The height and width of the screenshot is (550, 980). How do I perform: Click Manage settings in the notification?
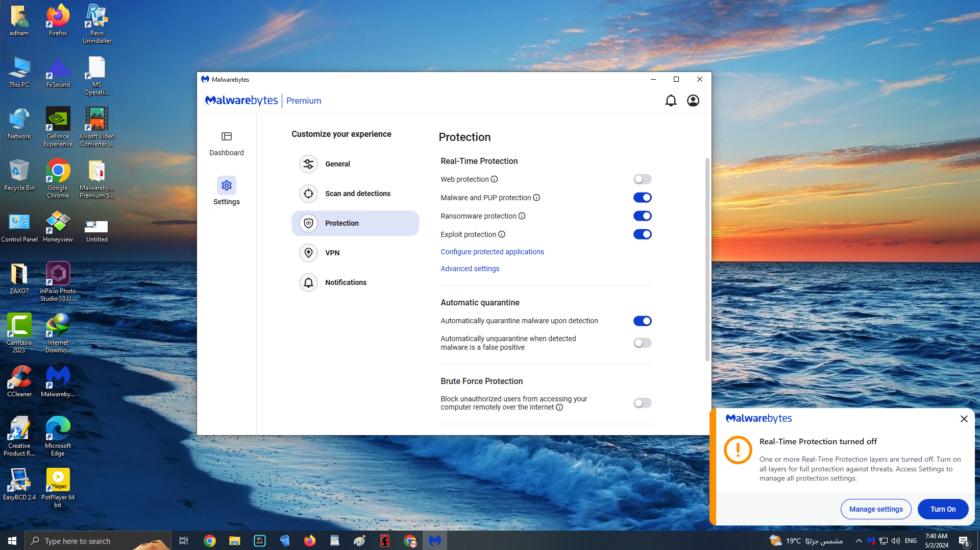click(876, 509)
